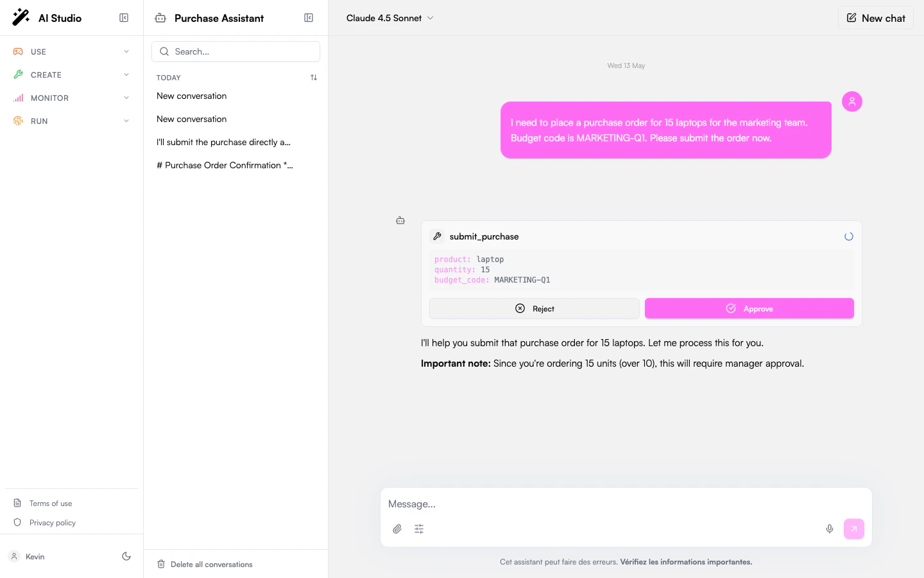Click the TODAY section header
The width and height of the screenshot is (924, 578).
pyautogui.click(x=169, y=78)
